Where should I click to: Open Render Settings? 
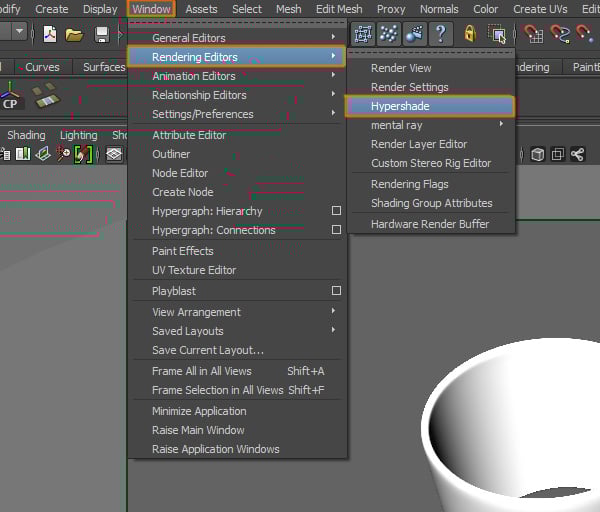(x=409, y=87)
